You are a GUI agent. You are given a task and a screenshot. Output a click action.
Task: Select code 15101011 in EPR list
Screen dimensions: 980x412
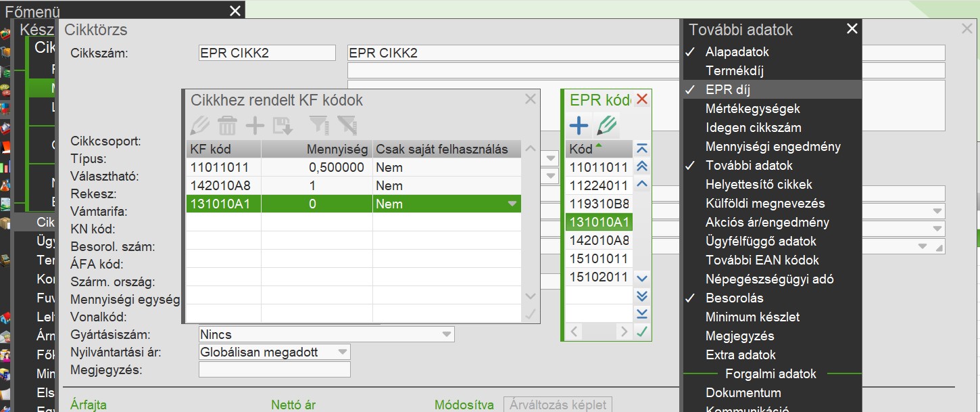(599, 258)
